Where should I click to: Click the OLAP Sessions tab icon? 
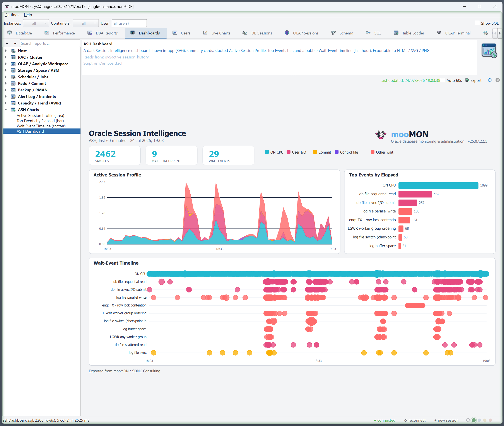tap(287, 33)
